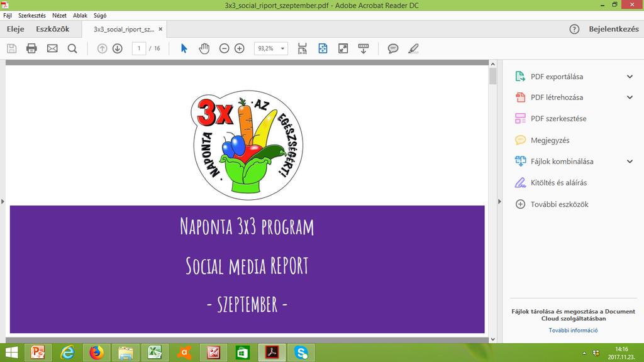Open the Súgó menu
This screenshot has width=644, height=362.
(x=100, y=15)
